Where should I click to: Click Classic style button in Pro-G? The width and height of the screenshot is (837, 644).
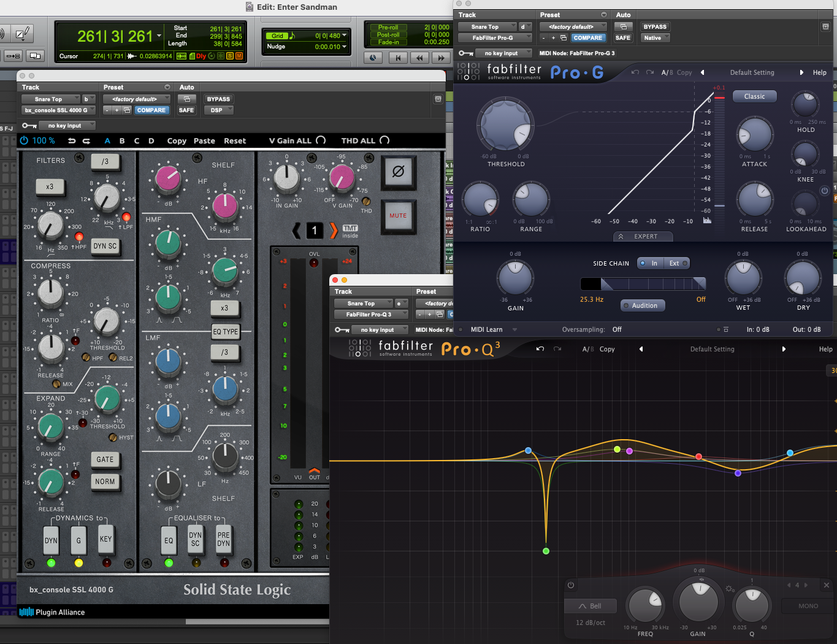[754, 96]
